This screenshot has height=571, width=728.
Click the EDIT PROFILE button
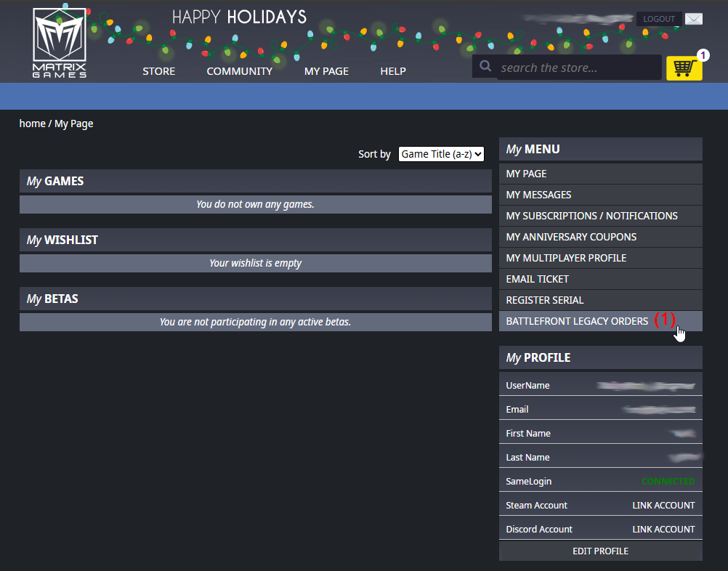pos(600,551)
